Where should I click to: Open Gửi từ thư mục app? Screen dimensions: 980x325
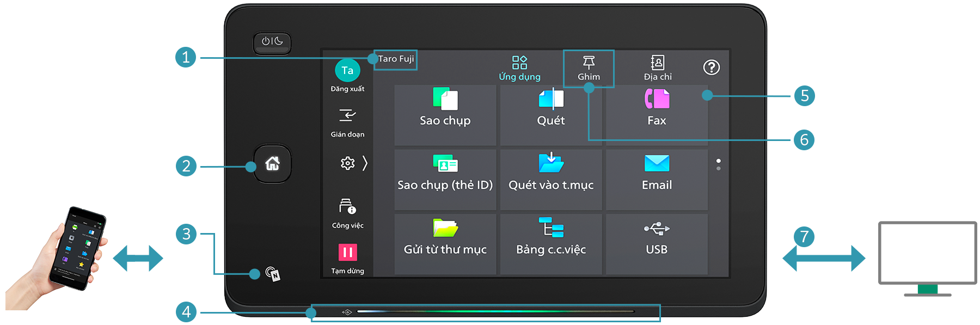[445, 243]
